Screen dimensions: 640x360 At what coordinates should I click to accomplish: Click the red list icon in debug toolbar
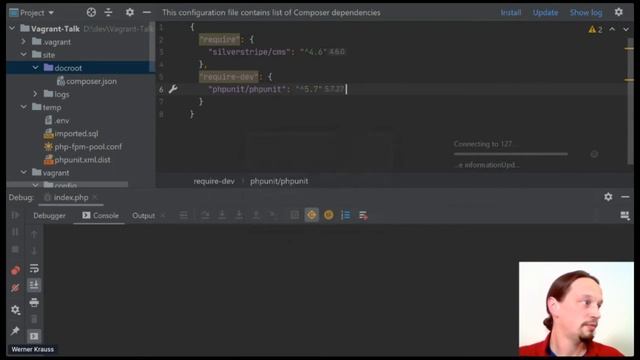point(363,215)
